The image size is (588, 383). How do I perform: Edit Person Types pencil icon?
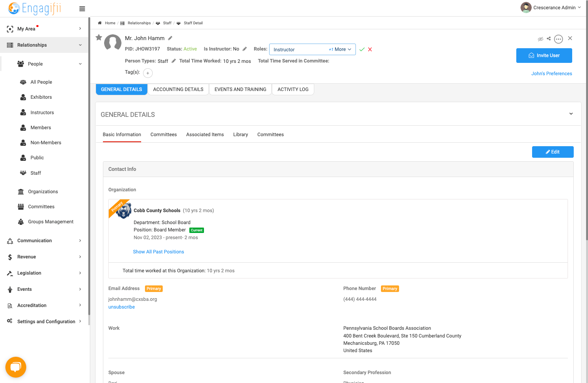pyautogui.click(x=174, y=61)
